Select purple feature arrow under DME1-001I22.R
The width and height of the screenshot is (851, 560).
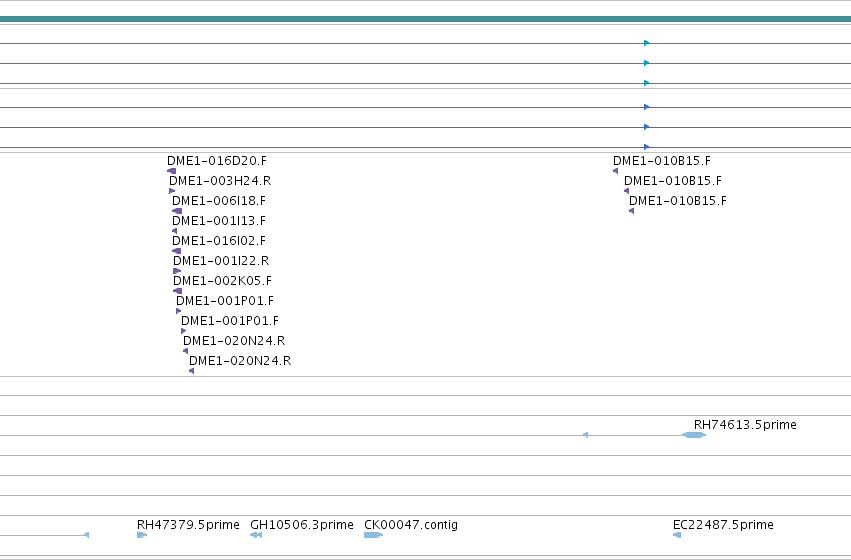pyautogui.click(x=177, y=271)
